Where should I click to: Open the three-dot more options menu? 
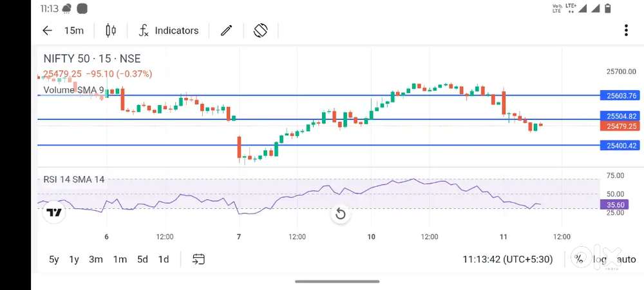(x=626, y=30)
